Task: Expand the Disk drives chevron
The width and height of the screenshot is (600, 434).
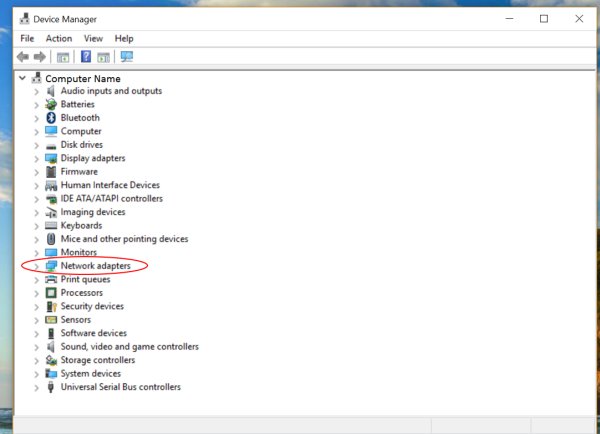Action: point(36,145)
